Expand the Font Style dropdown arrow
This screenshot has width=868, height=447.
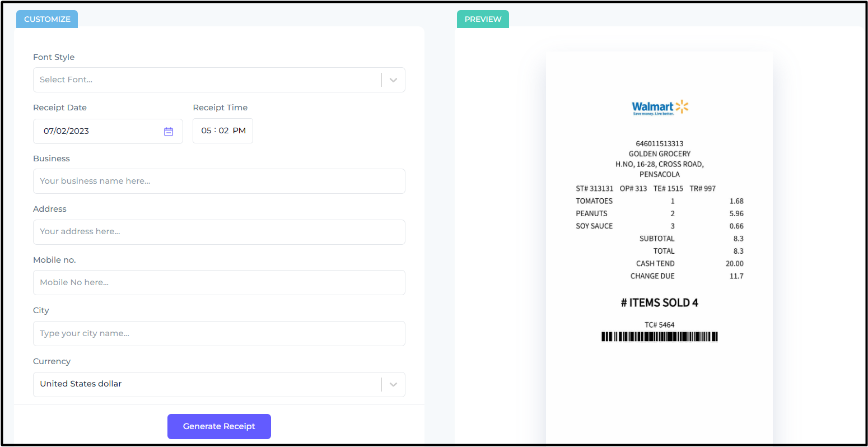click(393, 80)
